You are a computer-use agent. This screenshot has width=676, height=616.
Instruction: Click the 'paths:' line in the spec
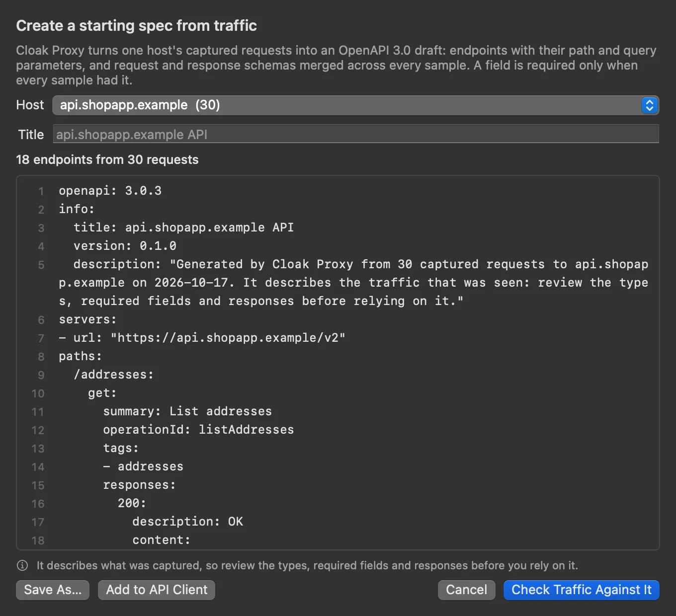81,356
